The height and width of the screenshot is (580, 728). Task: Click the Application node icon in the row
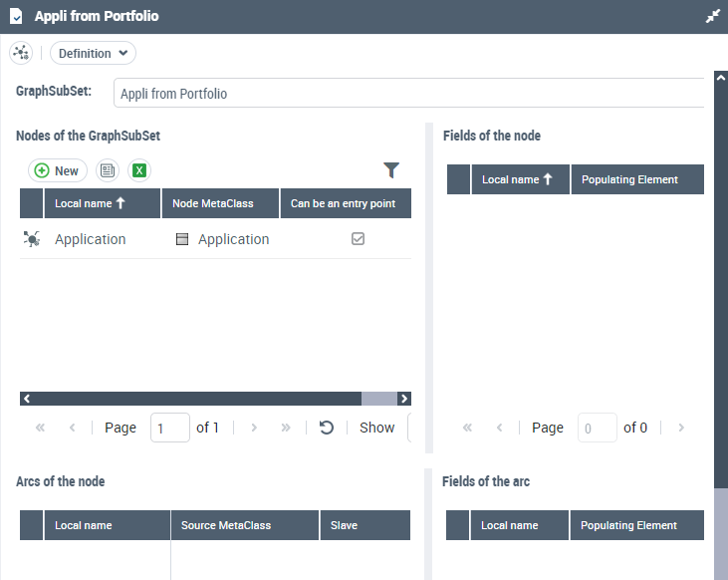[x=32, y=239]
